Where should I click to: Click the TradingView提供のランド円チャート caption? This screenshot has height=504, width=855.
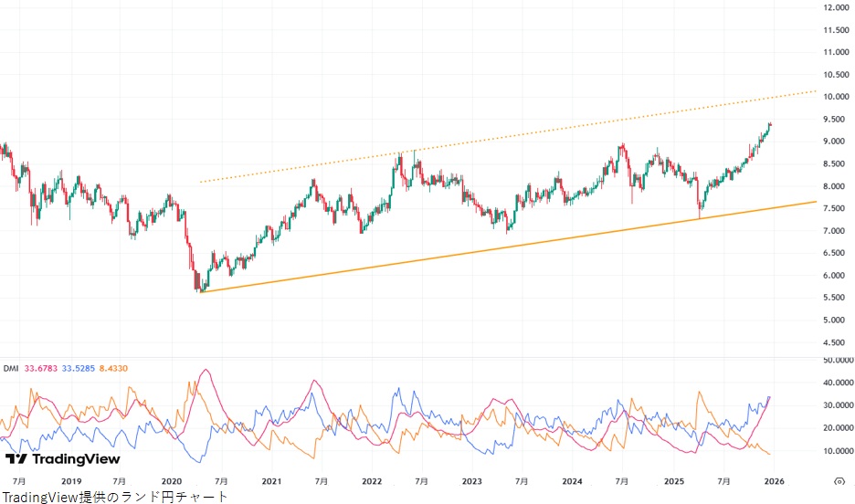tap(114, 496)
